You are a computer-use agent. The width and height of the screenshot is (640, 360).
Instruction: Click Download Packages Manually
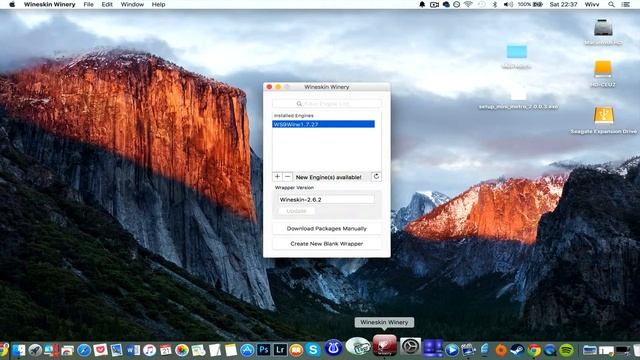[x=327, y=229]
